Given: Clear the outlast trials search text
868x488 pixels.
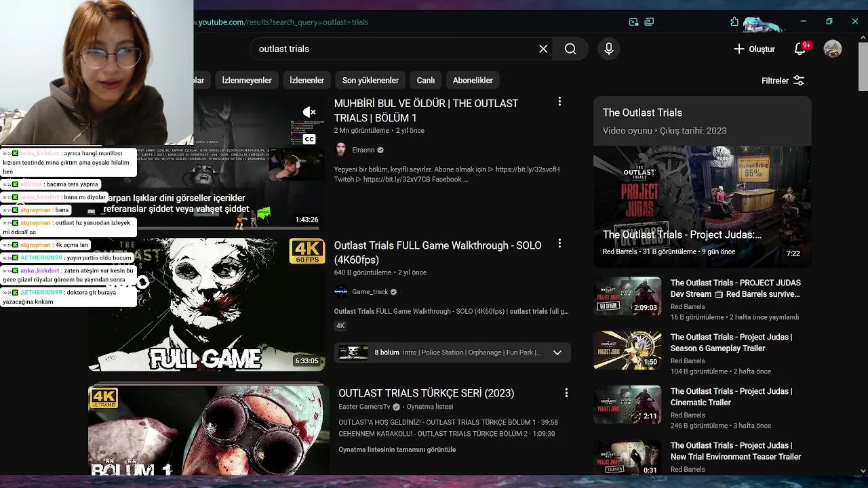Looking at the screenshot, I should point(543,49).
